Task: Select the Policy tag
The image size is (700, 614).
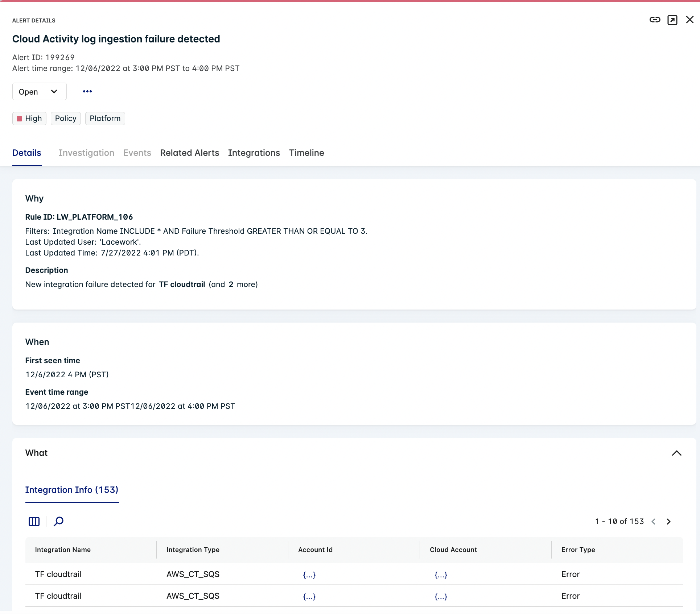Action: tap(66, 118)
